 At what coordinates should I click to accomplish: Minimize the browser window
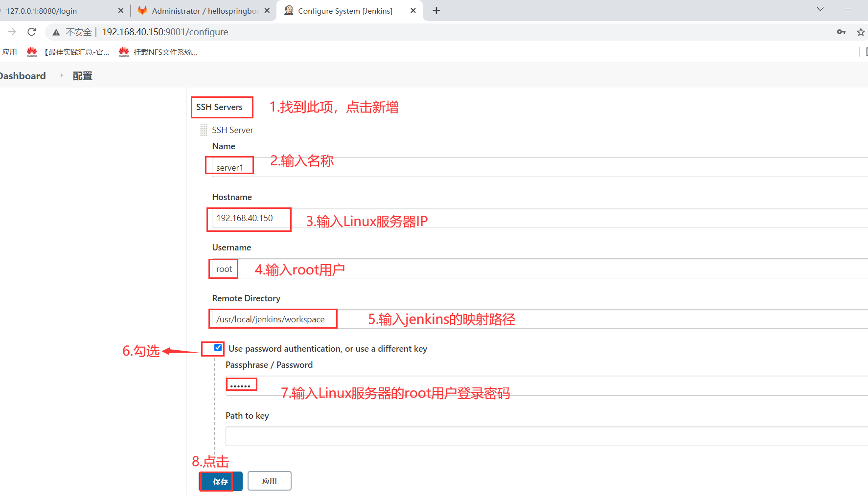[x=848, y=9]
